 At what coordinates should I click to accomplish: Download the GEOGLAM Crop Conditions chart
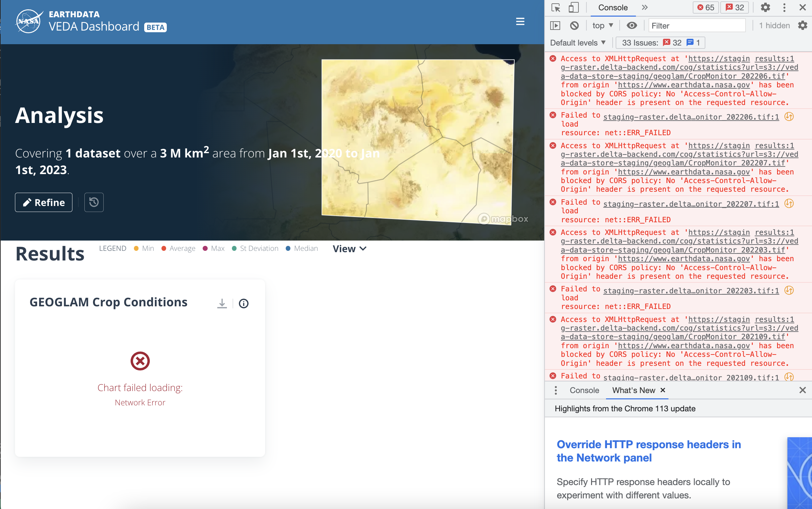pos(222,303)
